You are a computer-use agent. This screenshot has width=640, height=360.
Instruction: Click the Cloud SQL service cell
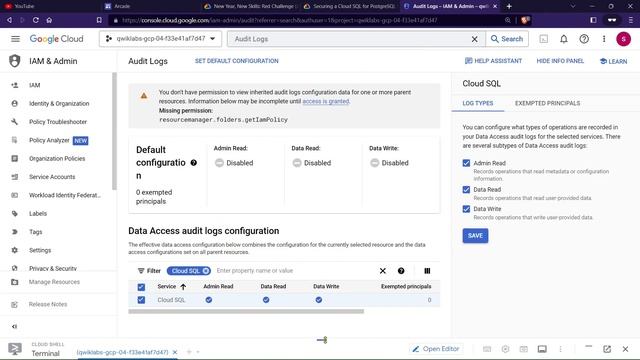pyautogui.click(x=171, y=300)
